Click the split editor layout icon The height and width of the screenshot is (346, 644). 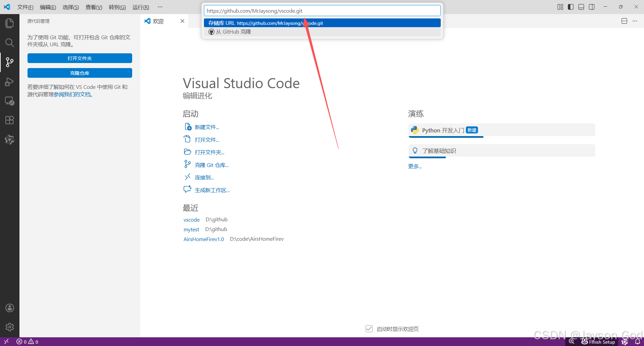624,21
